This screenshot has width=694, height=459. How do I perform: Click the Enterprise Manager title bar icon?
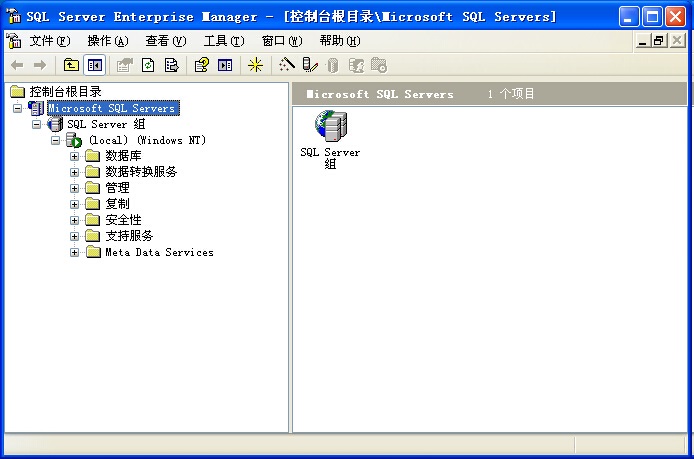[14, 16]
